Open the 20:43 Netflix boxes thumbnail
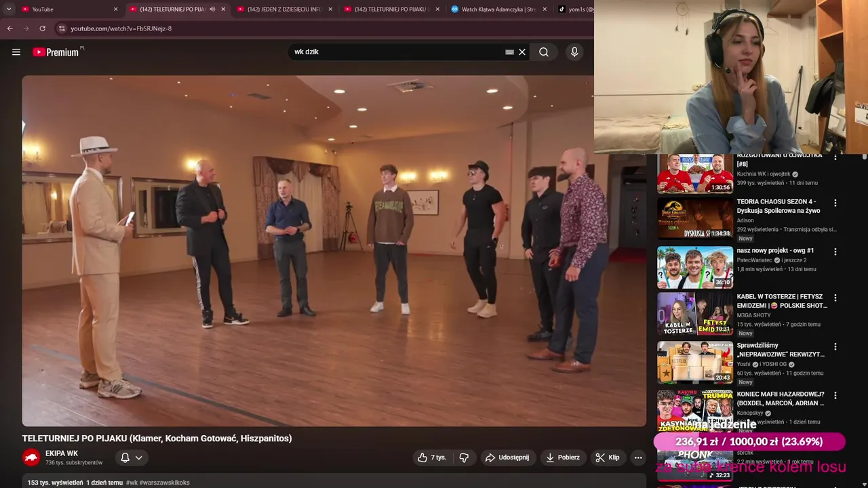Image resolution: width=868 pixels, height=488 pixels. [x=695, y=362]
